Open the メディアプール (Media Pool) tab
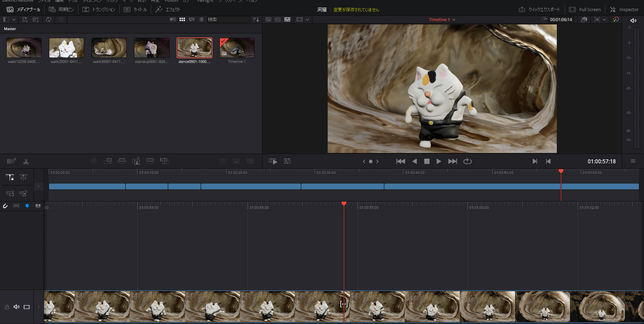Viewport: 644px width, 324px height. [23, 10]
